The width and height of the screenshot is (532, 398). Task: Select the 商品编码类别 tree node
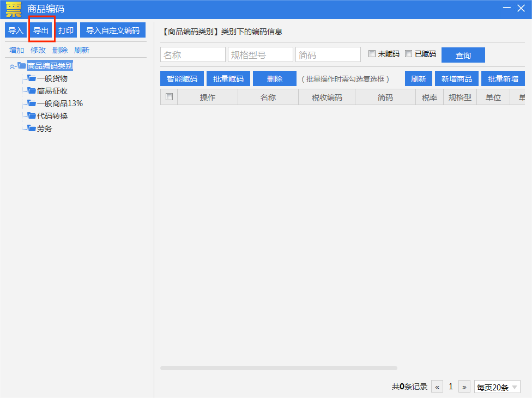tap(50, 66)
